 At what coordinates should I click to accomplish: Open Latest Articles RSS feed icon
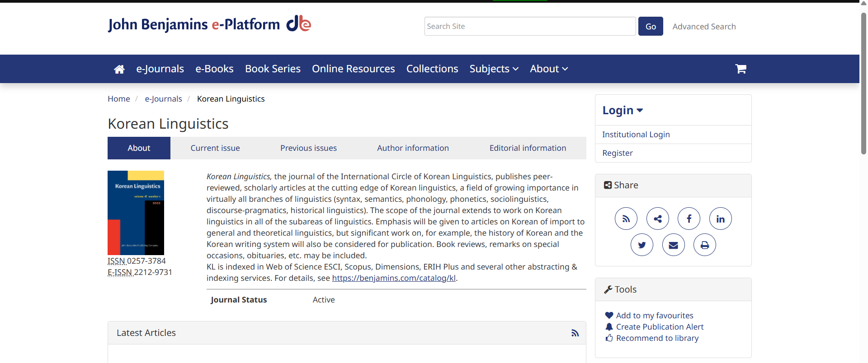click(x=575, y=333)
